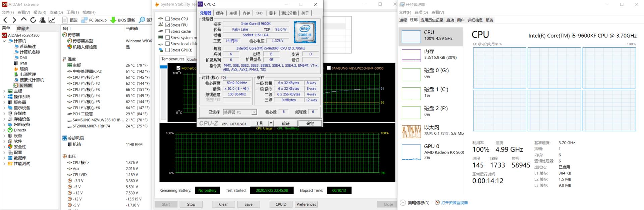Go back with AIDA64 back arrow

pos(5,20)
